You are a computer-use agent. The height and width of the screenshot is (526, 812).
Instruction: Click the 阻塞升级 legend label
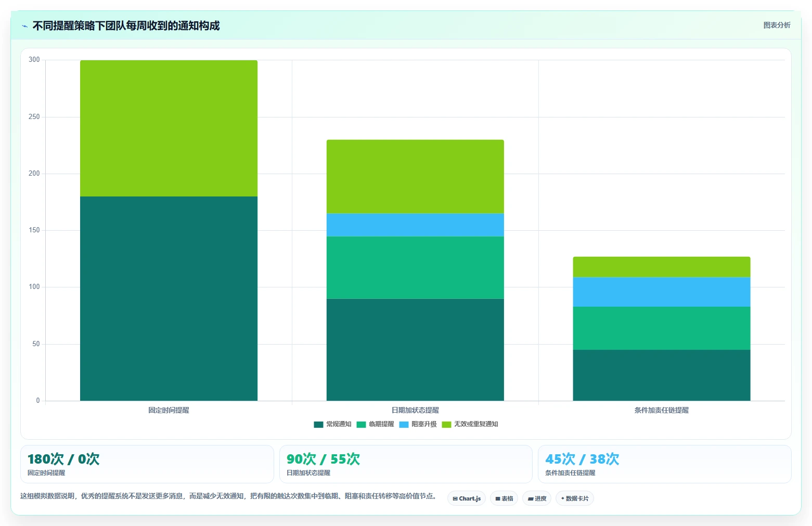pyautogui.click(x=424, y=425)
